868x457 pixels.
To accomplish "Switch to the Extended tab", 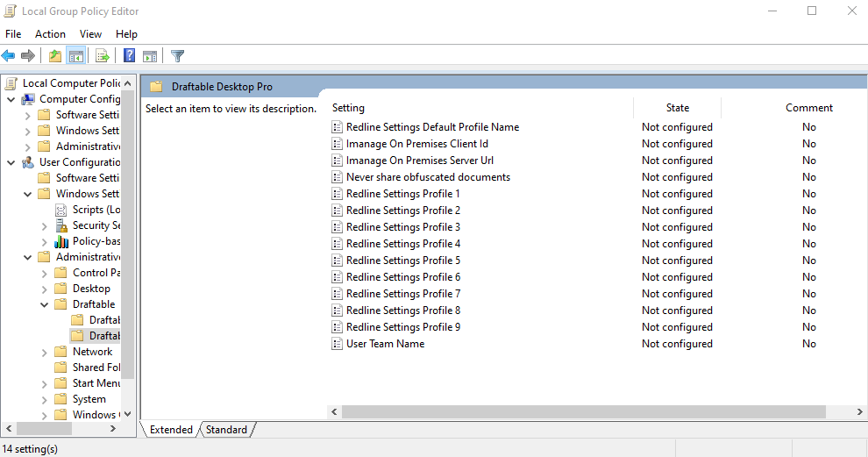I will (171, 429).
